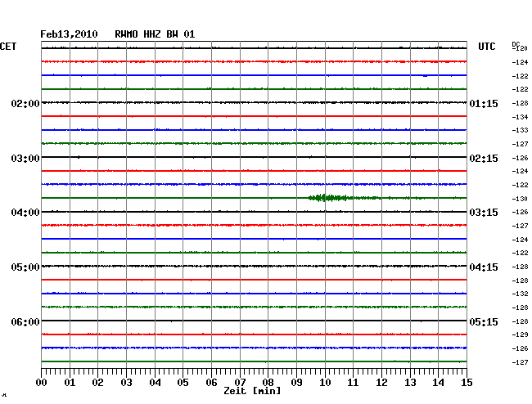The height and width of the screenshot is (404, 532).
Task: Click the DC value -120
Action: (x=520, y=48)
